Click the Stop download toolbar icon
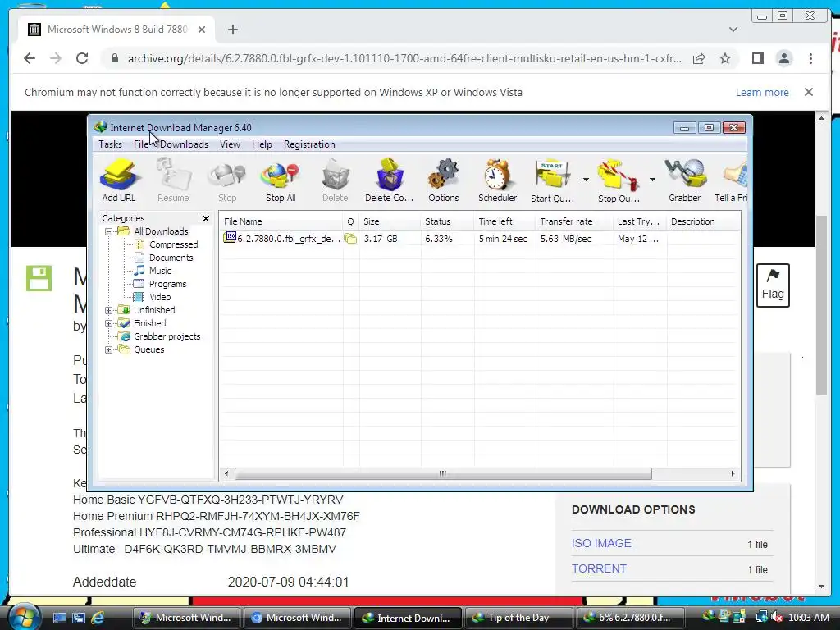Image resolution: width=840 pixels, height=630 pixels. coord(227,180)
